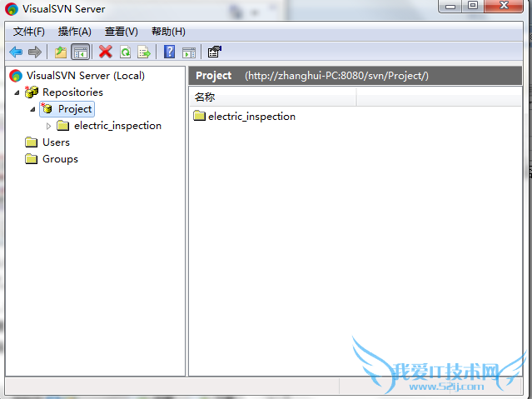Click electric_inspection folder icon in right pane
Screen dimensions: 532x399
click(x=199, y=116)
